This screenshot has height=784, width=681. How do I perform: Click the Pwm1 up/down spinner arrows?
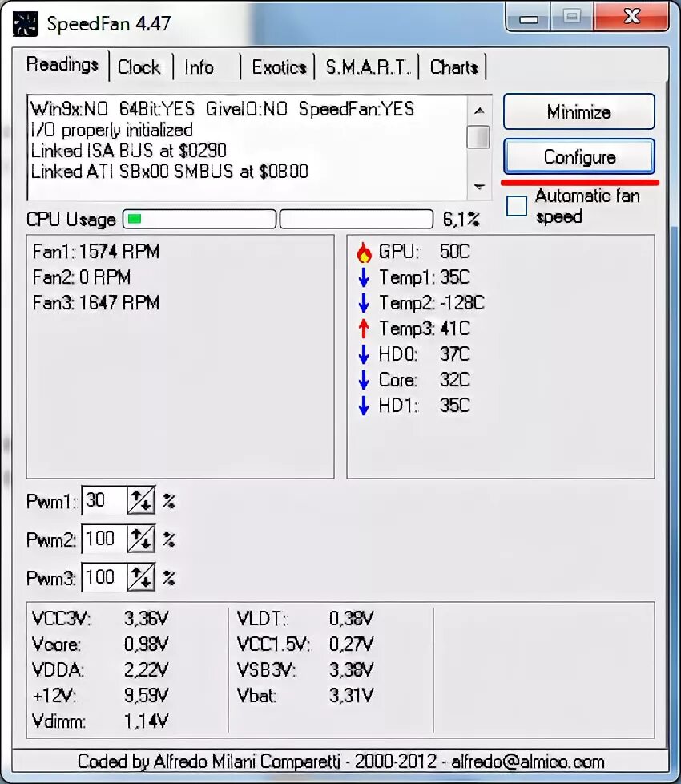[141, 500]
